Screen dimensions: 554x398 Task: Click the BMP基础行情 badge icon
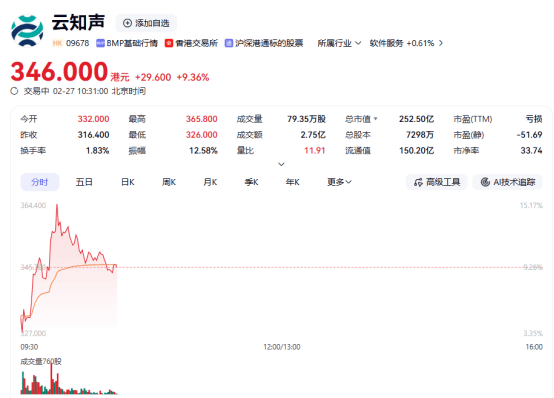pos(100,43)
